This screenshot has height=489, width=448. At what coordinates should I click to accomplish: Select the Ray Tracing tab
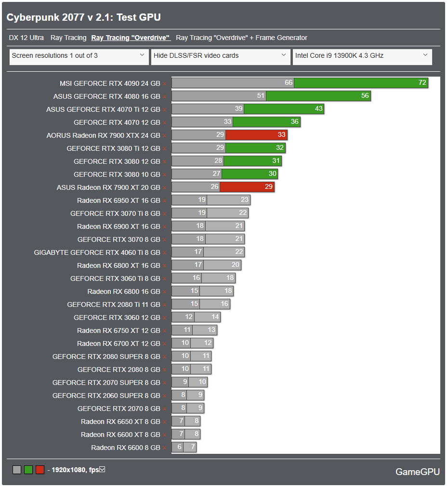tap(68, 38)
